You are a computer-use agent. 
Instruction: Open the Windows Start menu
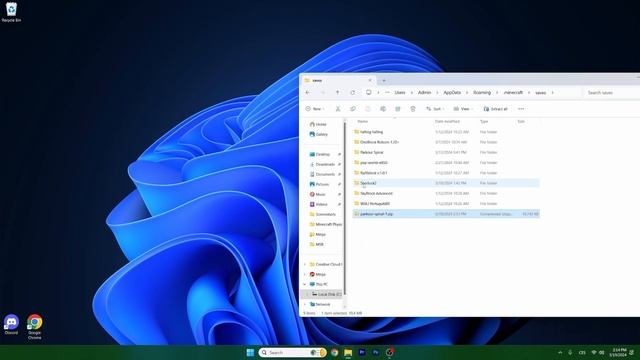[x=250, y=352]
